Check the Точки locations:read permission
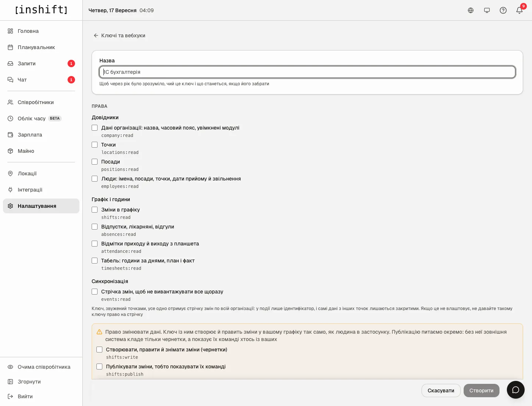This screenshot has height=406, width=532. [x=95, y=145]
